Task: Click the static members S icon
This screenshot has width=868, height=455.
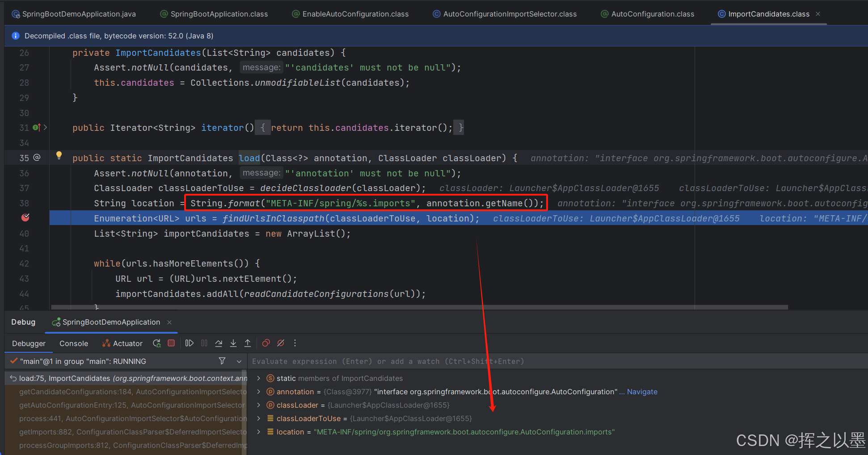Action: coord(270,378)
